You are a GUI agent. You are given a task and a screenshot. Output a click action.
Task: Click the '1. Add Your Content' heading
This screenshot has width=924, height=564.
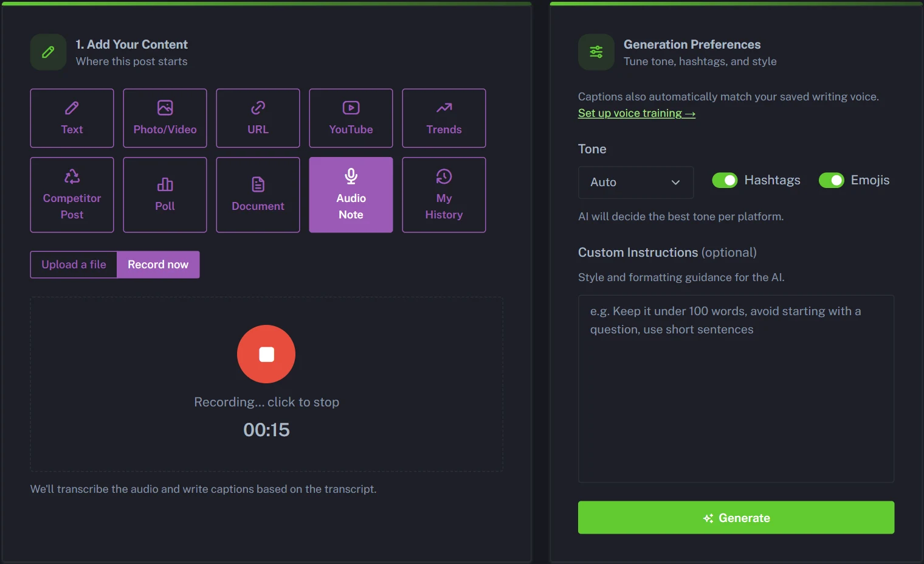point(131,44)
